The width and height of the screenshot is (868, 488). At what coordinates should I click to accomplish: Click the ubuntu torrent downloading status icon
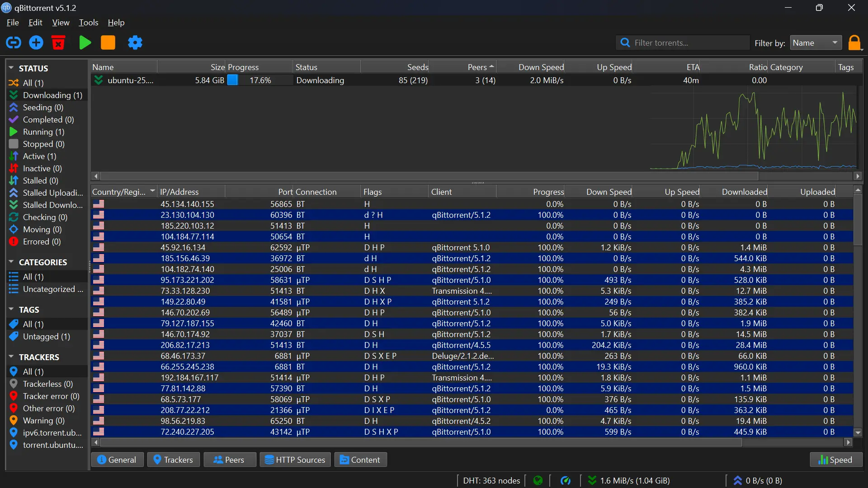98,80
